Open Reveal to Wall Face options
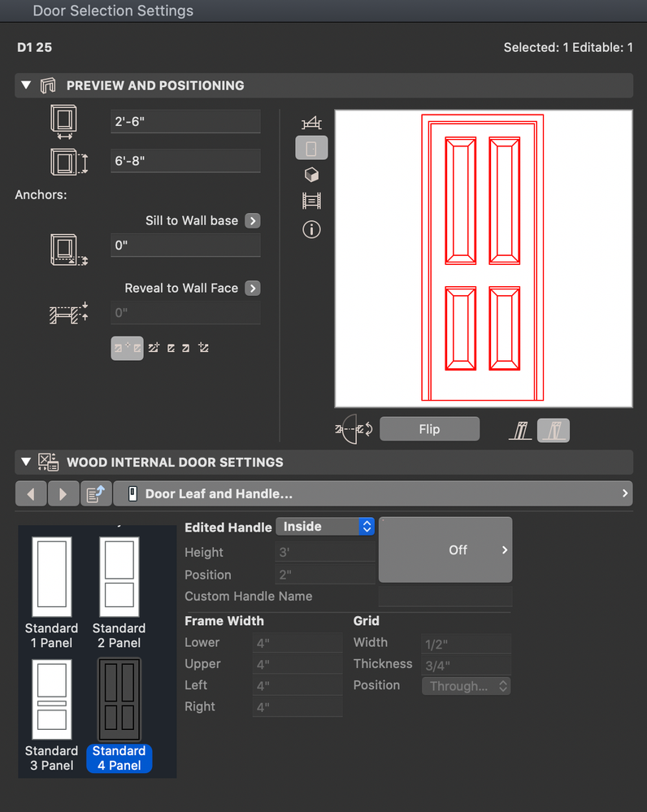Screen dimensions: 647x812 pyautogui.click(x=252, y=288)
